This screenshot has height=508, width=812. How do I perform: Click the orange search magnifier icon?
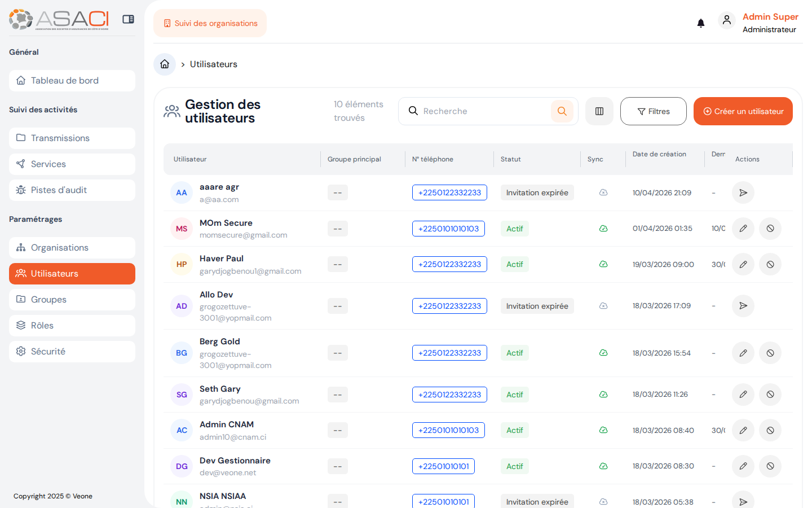click(x=562, y=111)
